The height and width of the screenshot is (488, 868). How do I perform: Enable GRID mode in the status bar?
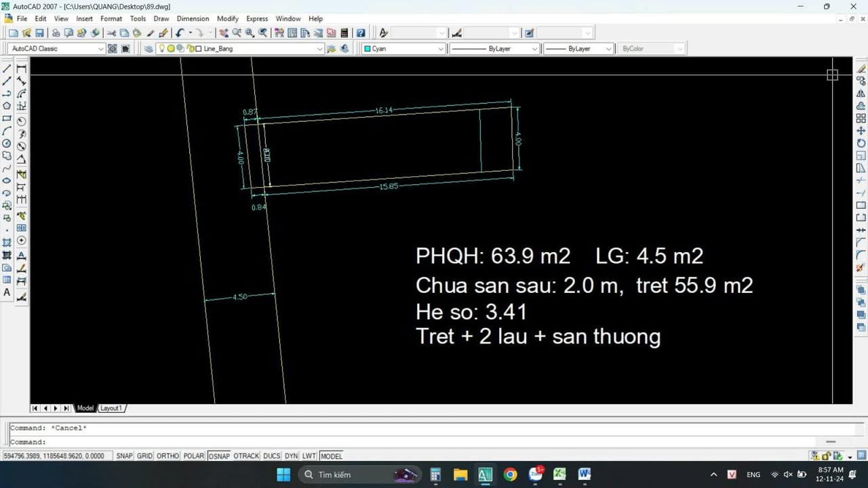(144, 455)
